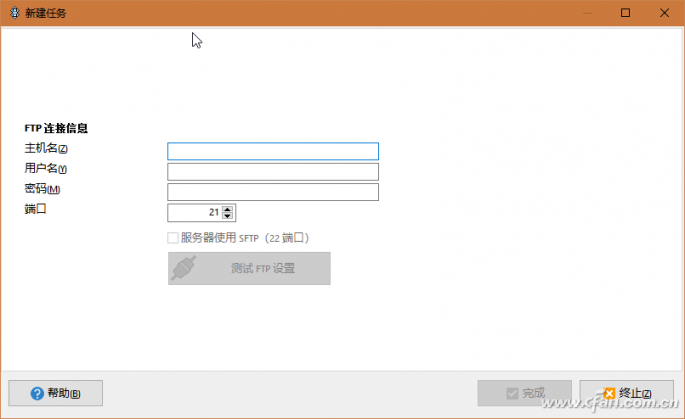
Task: Increase port value with up spinner arrow
Action: [x=227, y=209]
